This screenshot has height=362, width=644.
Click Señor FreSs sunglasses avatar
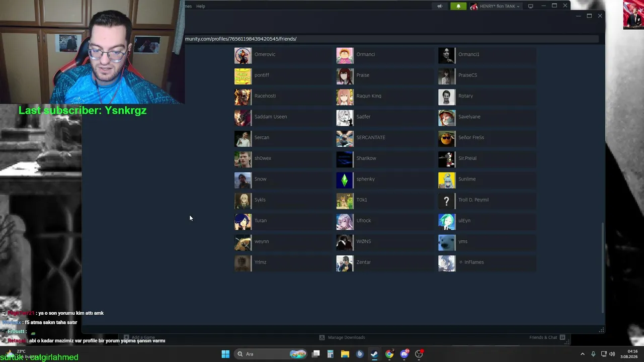click(x=447, y=138)
